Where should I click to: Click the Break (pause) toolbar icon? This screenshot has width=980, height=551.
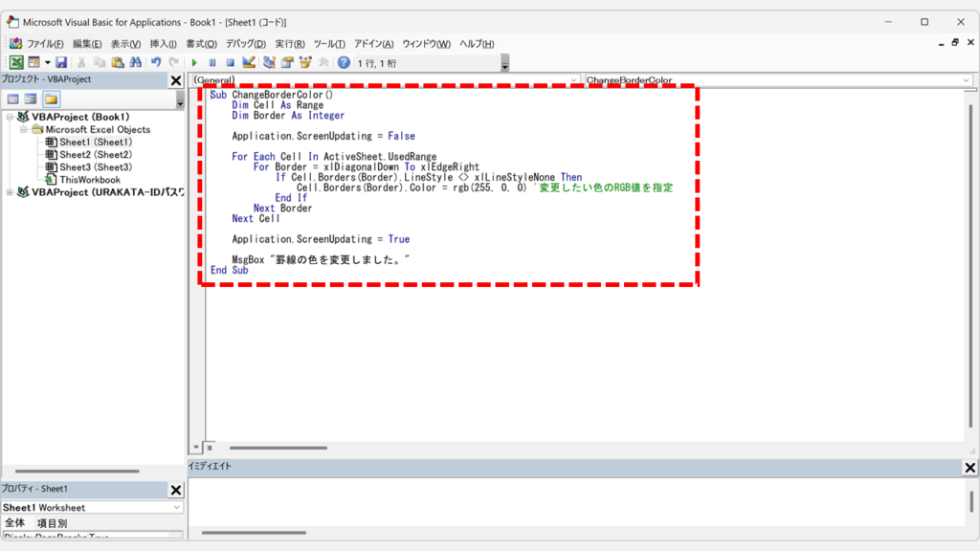click(212, 62)
